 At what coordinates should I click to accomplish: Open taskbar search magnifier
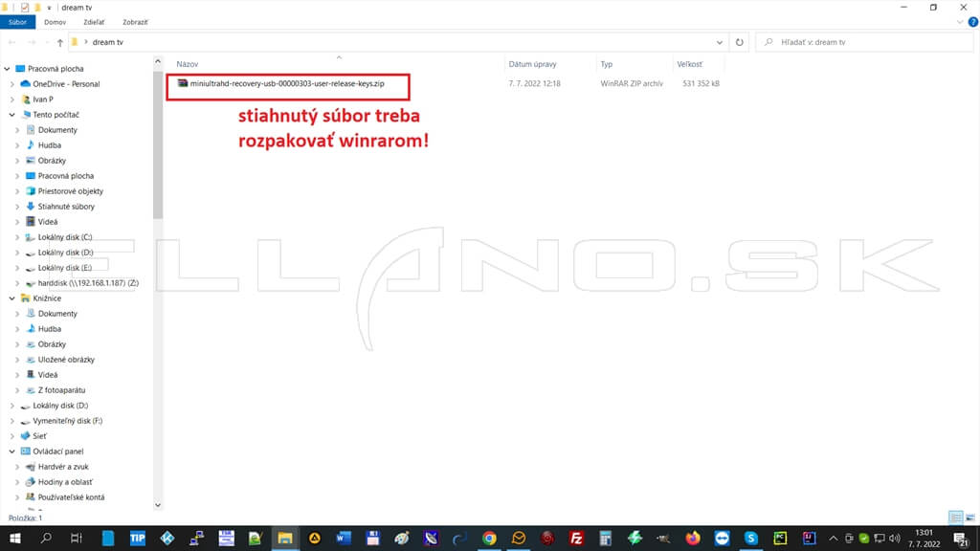click(x=46, y=538)
